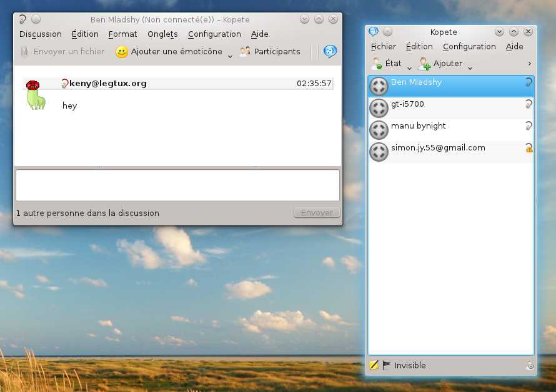Image resolution: width=556 pixels, height=392 pixels.
Task: Click the llama avatar in the chat message
Action: click(35, 94)
